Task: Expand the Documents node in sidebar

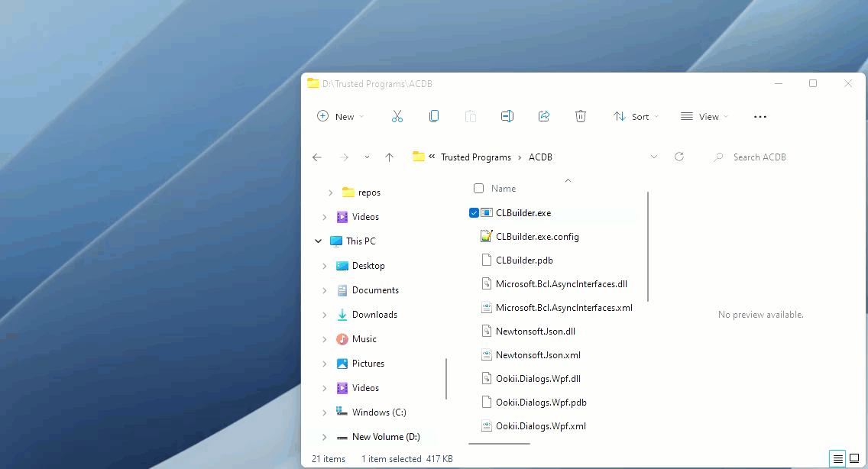Action: pos(325,290)
